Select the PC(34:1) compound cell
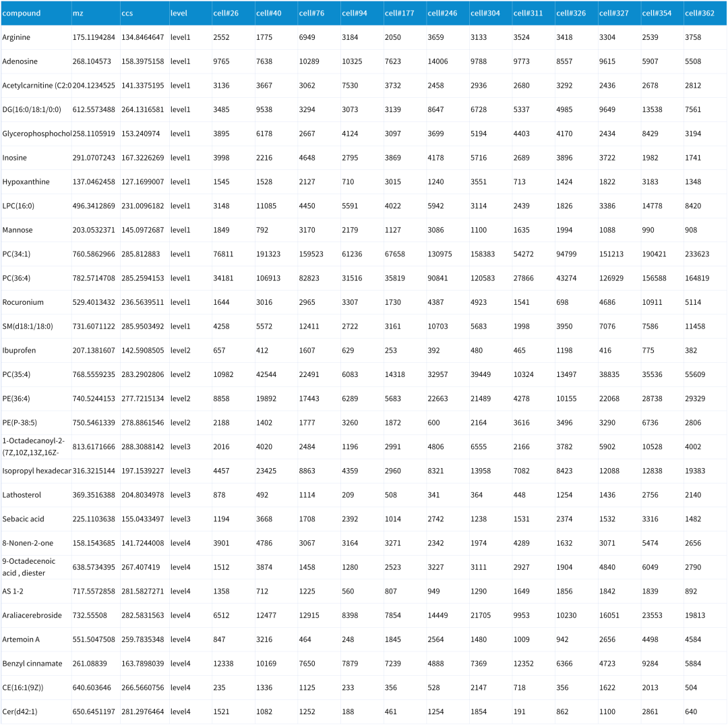 (36, 254)
